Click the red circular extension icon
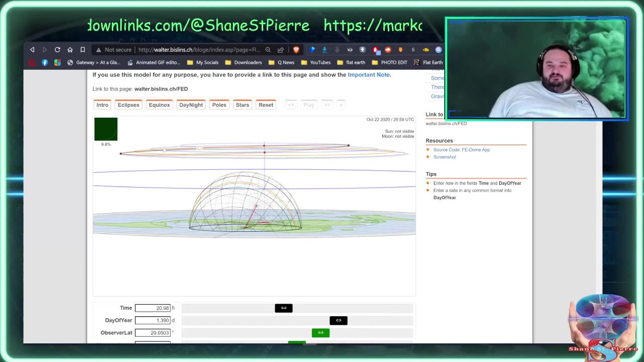 (x=375, y=50)
